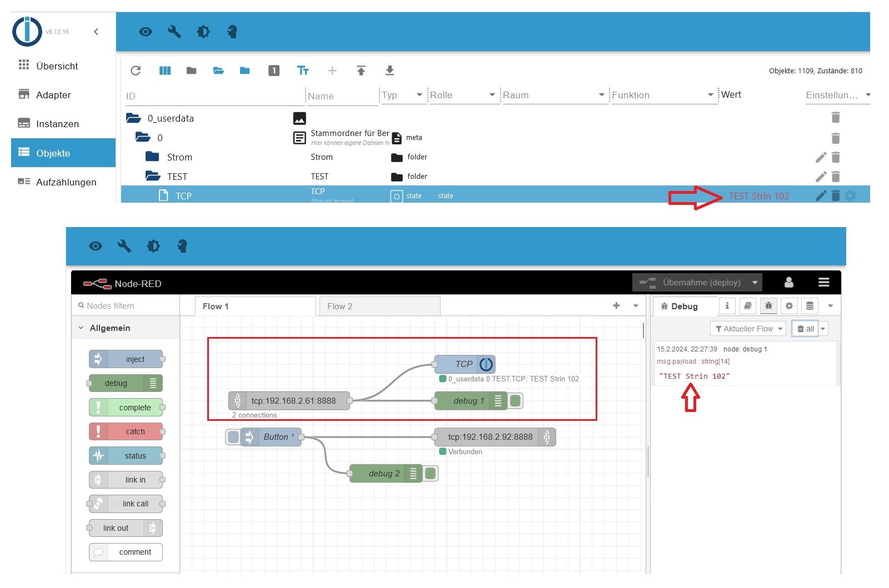This screenshot has height=588, width=889.
Task: Open the info sidebar tab icon
Action: click(727, 306)
